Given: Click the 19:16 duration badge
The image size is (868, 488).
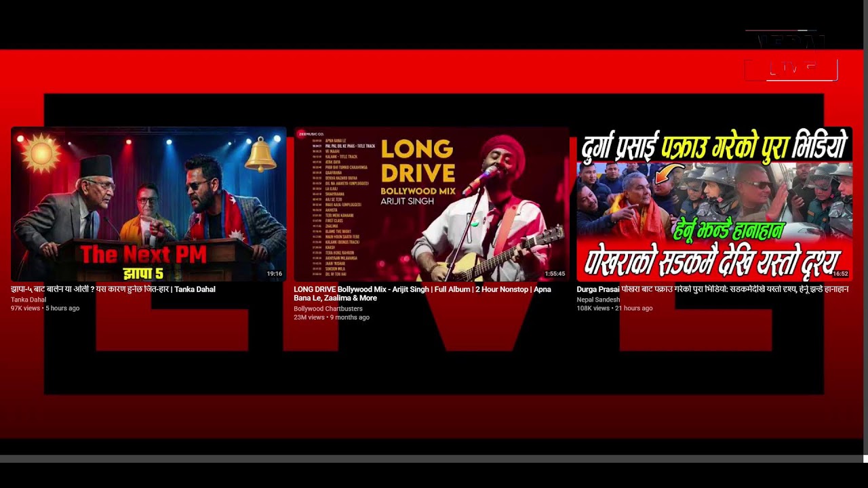Looking at the screenshot, I should [x=275, y=274].
